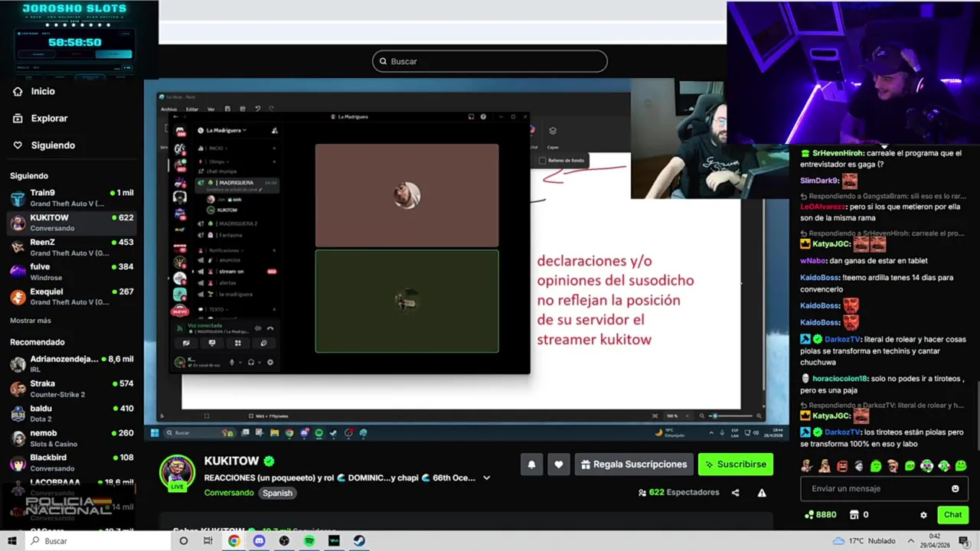This screenshot has height=551, width=980.
Task: Click the heart follow button
Action: [559, 465]
